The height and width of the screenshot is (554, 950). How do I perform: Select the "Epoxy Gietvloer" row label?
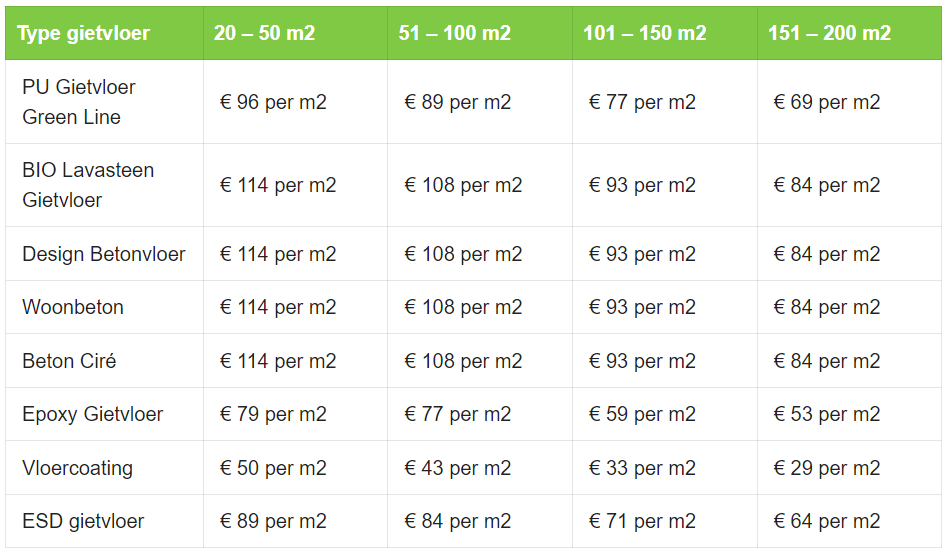coord(93,414)
